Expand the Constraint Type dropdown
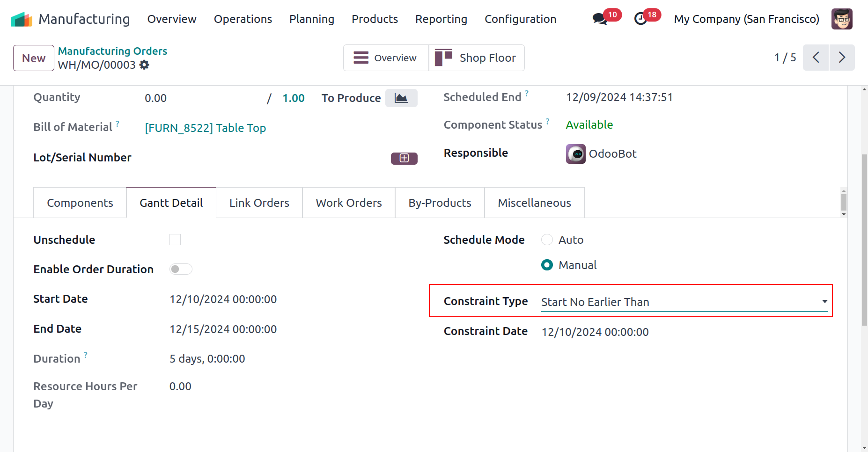This screenshot has width=868, height=452. 684,302
